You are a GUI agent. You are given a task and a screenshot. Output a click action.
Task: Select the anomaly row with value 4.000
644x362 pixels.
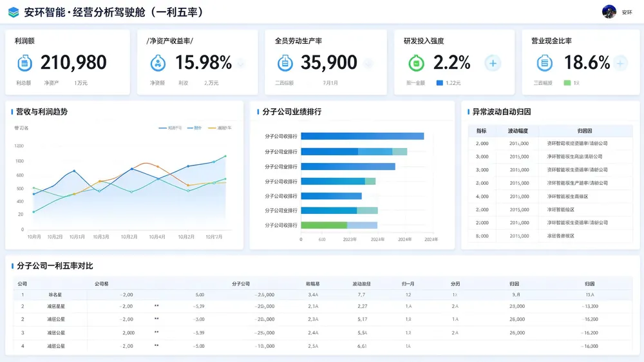click(551, 196)
